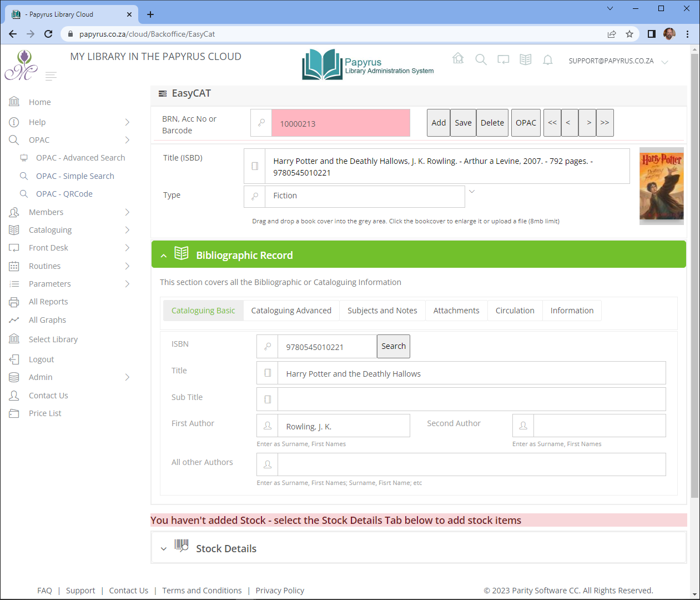The height and width of the screenshot is (600, 700).
Task: Open the Attachments tab
Action: click(x=456, y=311)
